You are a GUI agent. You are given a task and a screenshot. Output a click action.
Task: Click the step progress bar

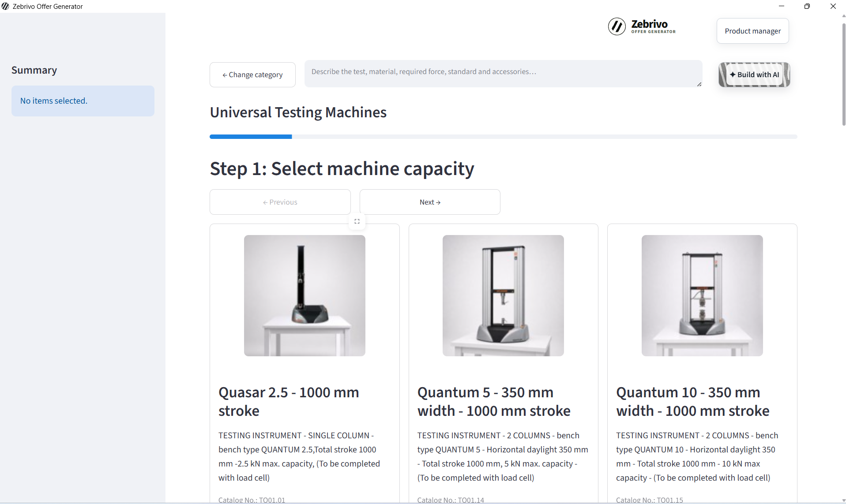click(503, 137)
